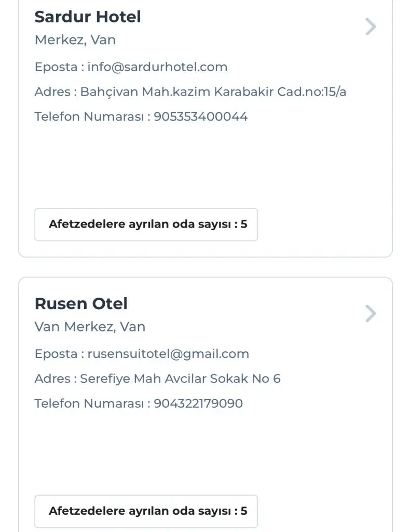Tap phone number 905353400044
Viewport: 411px width, 532px height.
tap(201, 116)
